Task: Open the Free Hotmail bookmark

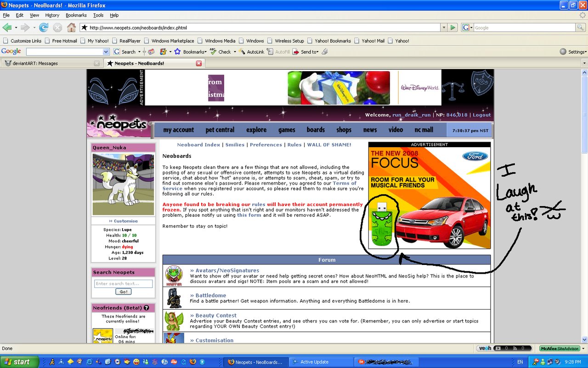Action: point(60,40)
